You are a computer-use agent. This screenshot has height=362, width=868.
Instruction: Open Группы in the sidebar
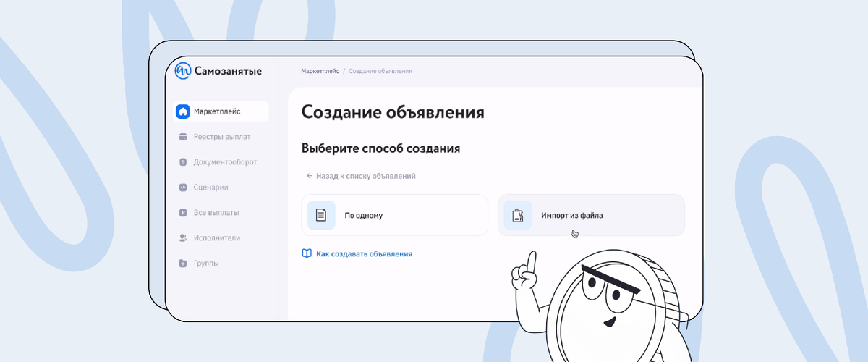point(221,264)
